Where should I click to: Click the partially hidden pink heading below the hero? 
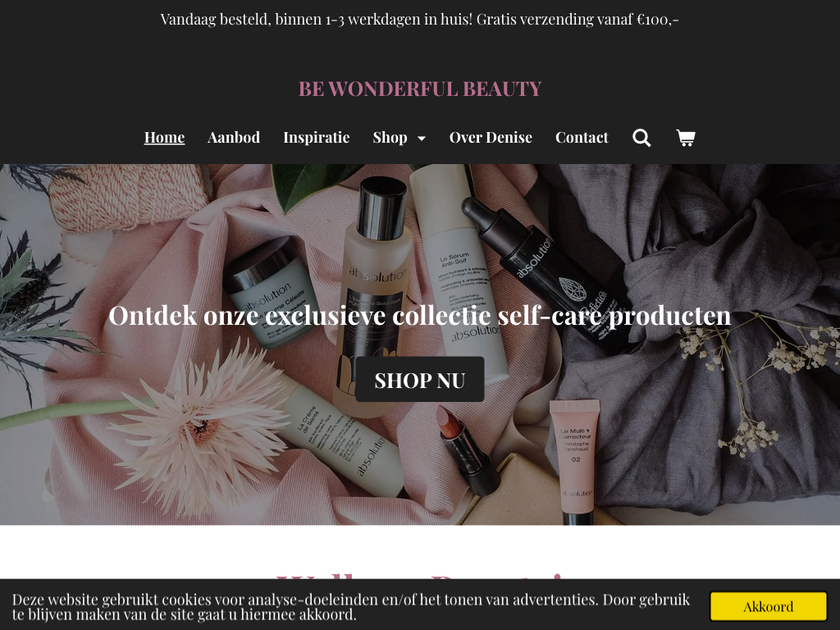click(420, 577)
